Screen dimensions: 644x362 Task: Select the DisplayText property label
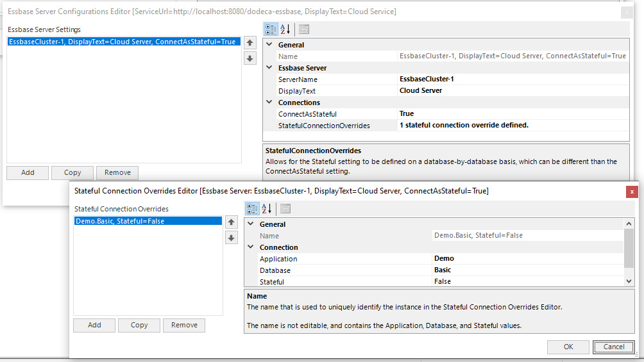pos(297,91)
